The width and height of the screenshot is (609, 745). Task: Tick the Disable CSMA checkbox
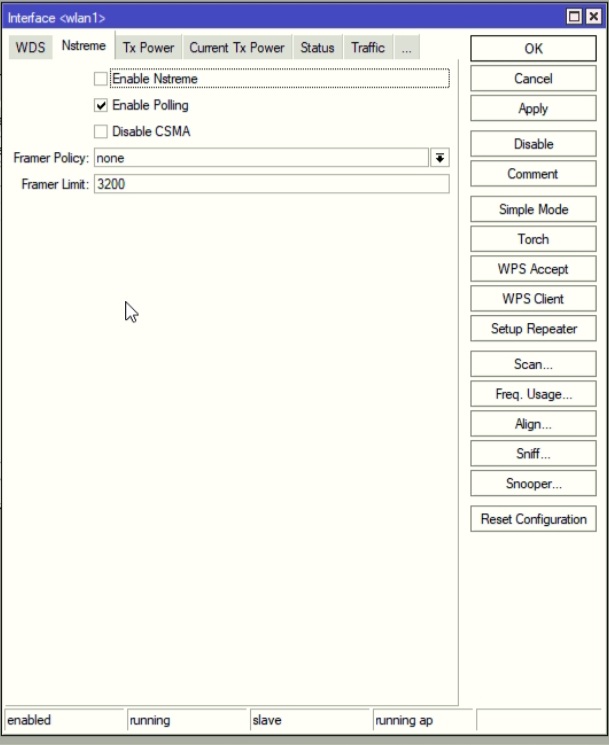pyautogui.click(x=101, y=131)
